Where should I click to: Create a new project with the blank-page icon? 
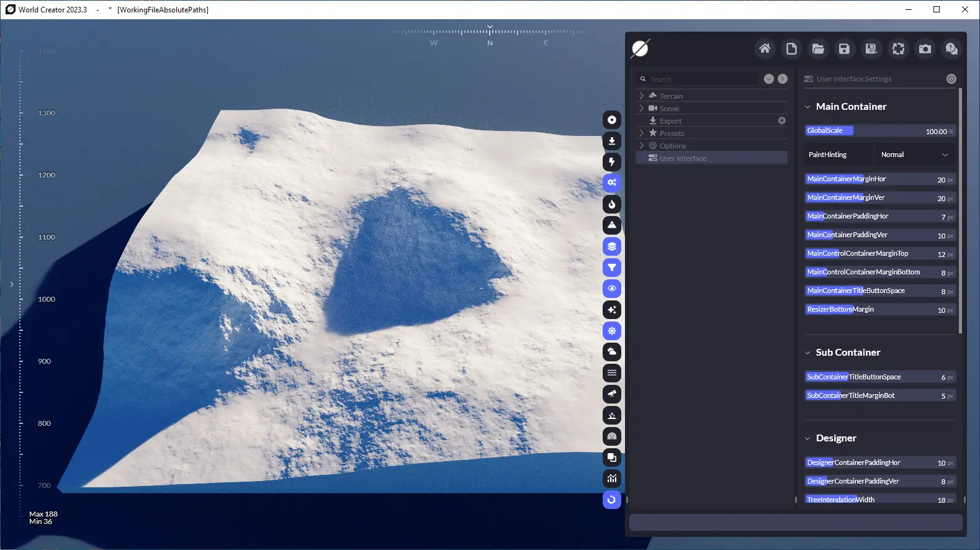(791, 48)
